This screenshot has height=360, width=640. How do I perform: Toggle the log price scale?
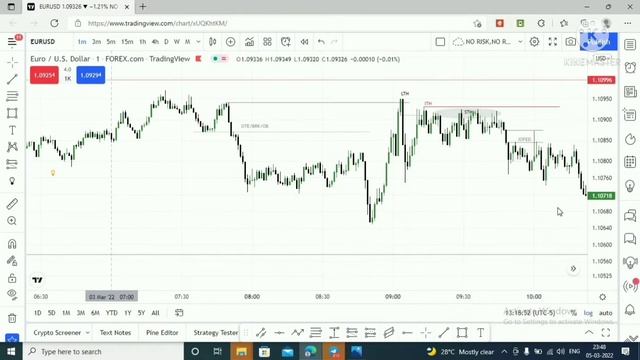coord(588,313)
